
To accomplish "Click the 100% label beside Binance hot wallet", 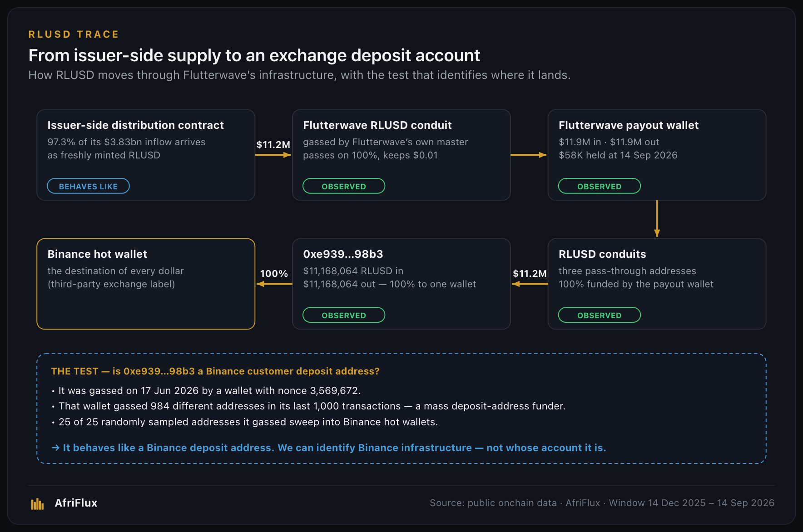I will [274, 273].
